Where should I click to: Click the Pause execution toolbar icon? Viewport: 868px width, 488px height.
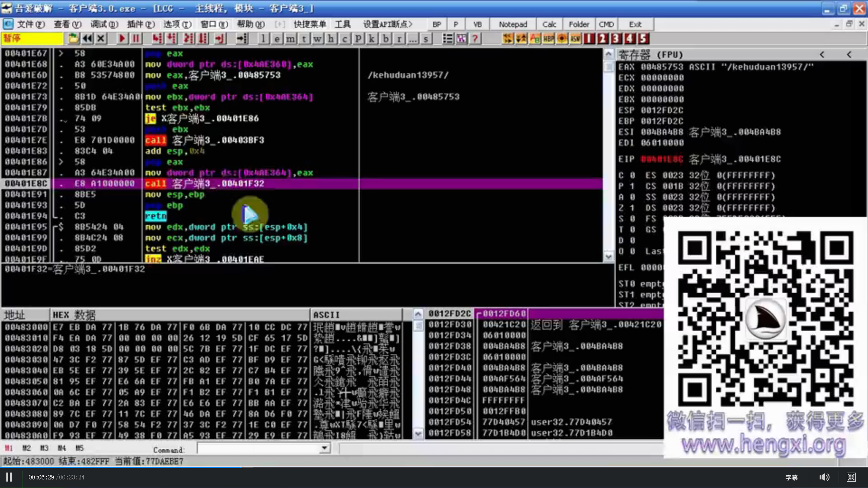point(136,39)
